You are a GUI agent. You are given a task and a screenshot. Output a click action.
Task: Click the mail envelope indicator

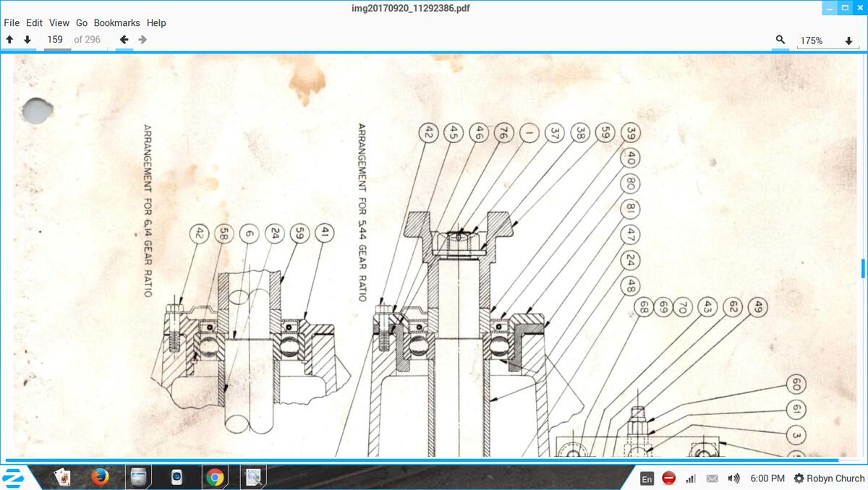[x=712, y=478]
